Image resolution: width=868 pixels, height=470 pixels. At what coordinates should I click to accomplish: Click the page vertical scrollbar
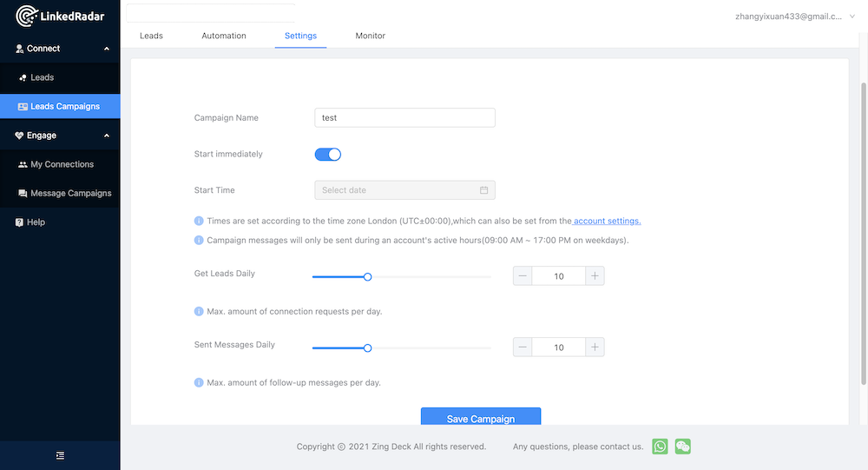tap(864, 233)
